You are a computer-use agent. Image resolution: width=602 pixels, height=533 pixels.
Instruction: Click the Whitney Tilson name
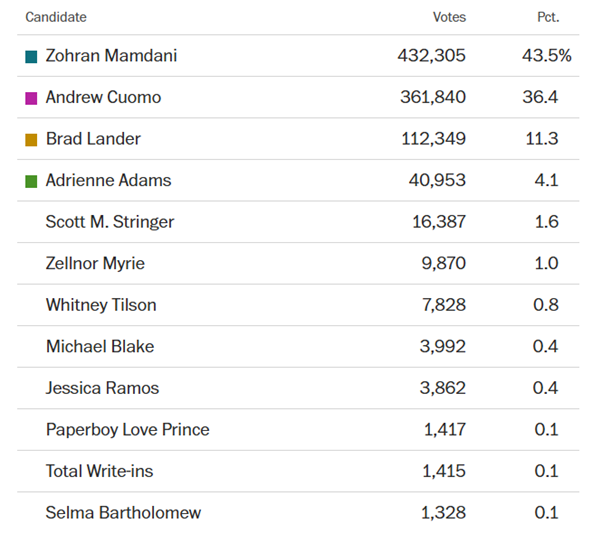(x=101, y=305)
